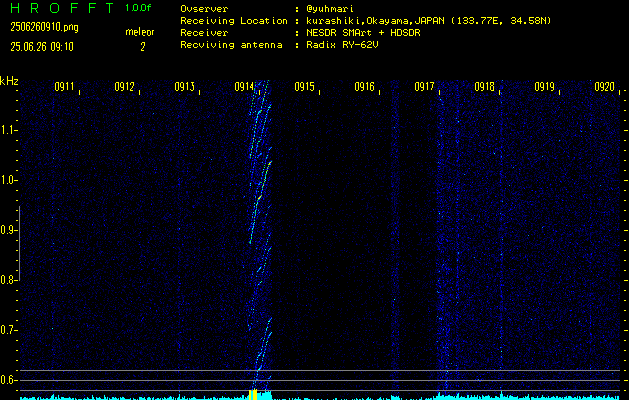The height and width of the screenshot is (400, 629).
Task: Click the Recviving antenna label
Action: click(x=231, y=45)
